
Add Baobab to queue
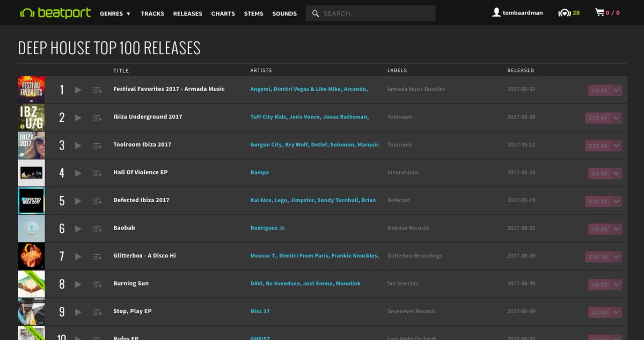(97, 229)
